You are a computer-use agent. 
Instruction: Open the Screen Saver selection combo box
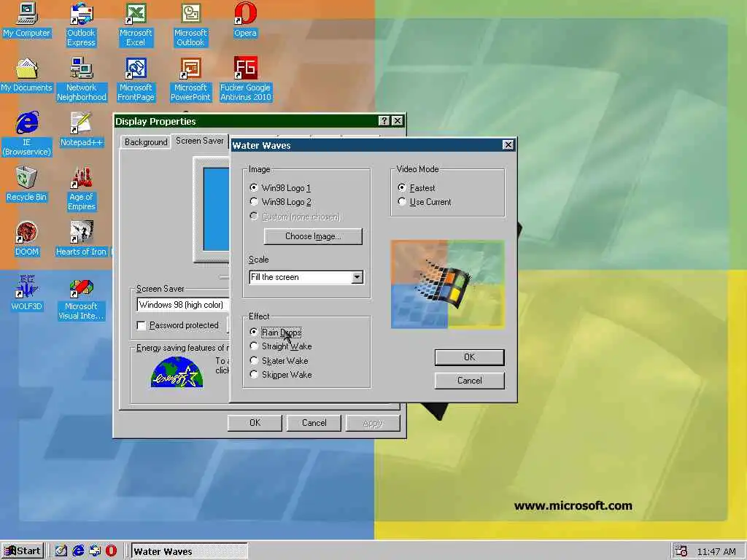(182, 305)
